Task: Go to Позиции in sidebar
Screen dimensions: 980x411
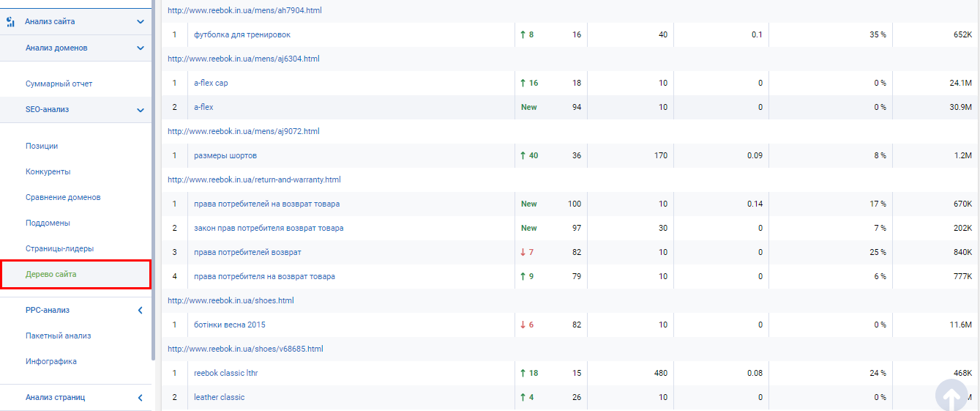Action: 42,147
